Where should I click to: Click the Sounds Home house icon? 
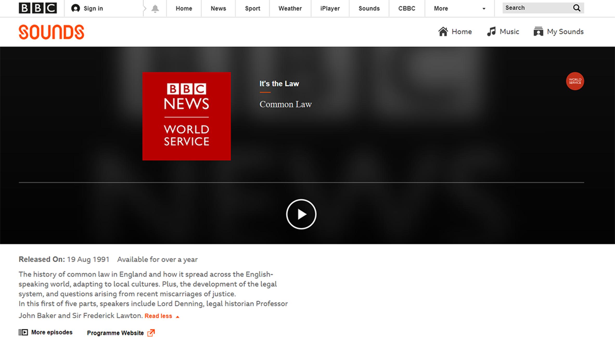443,32
